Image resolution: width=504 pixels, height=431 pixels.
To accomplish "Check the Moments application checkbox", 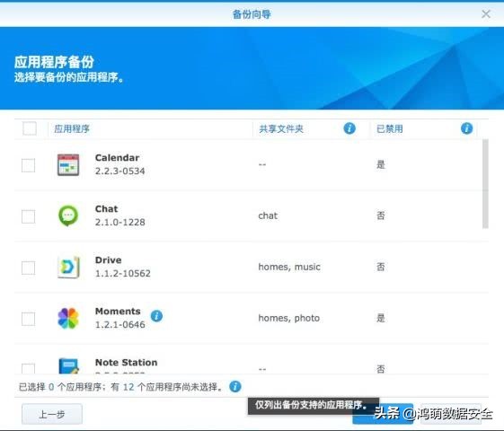I will coord(28,319).
